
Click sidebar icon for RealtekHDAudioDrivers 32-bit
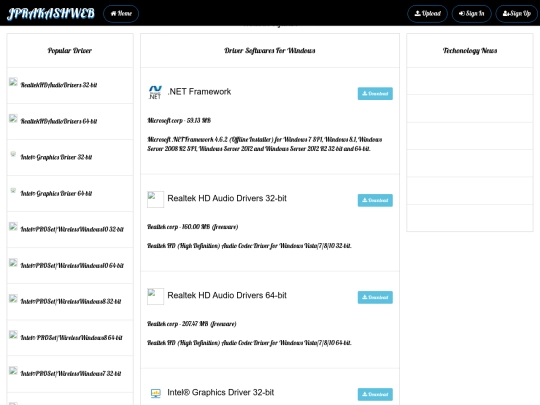(x=13, y=82)
